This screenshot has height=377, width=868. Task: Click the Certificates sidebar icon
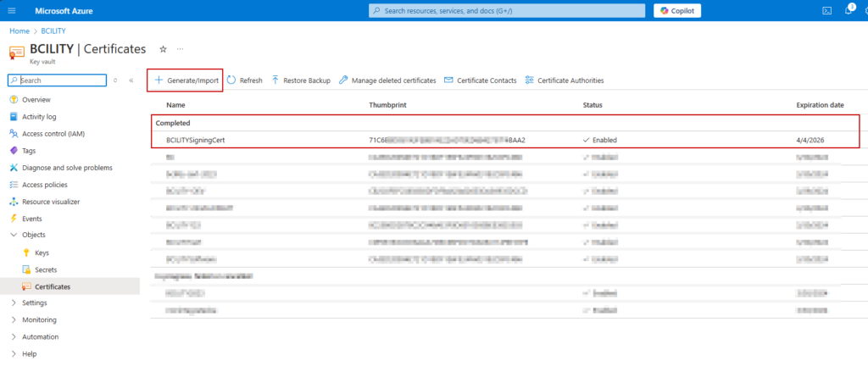(x=25, y=286)
